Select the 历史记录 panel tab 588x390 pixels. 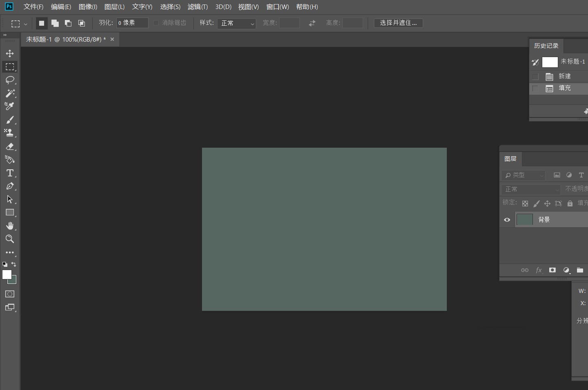(546, 46)
